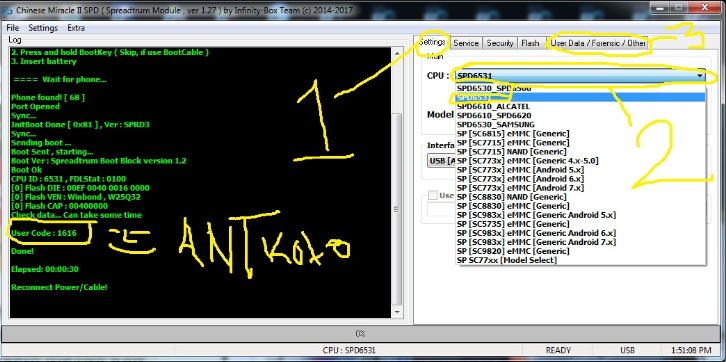Screen dimensions: 726x362
Task: Select SP [SC7715] NAND [Generic] option
Action: [581, 152]
